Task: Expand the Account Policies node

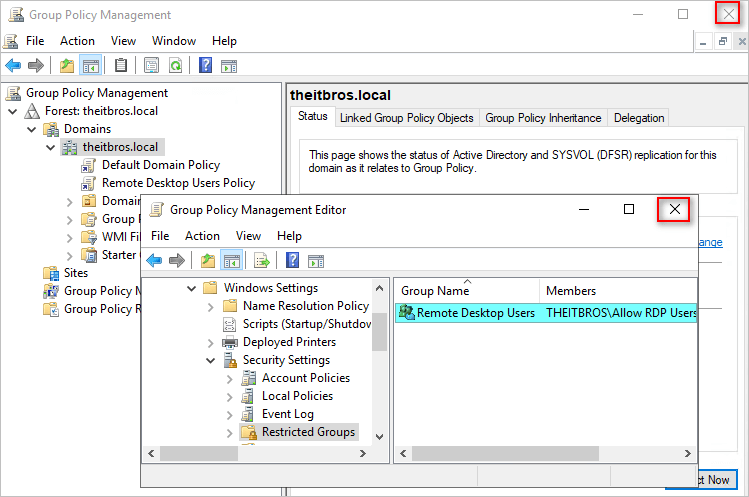Action: pyautogui.click(x=229, y=378)
